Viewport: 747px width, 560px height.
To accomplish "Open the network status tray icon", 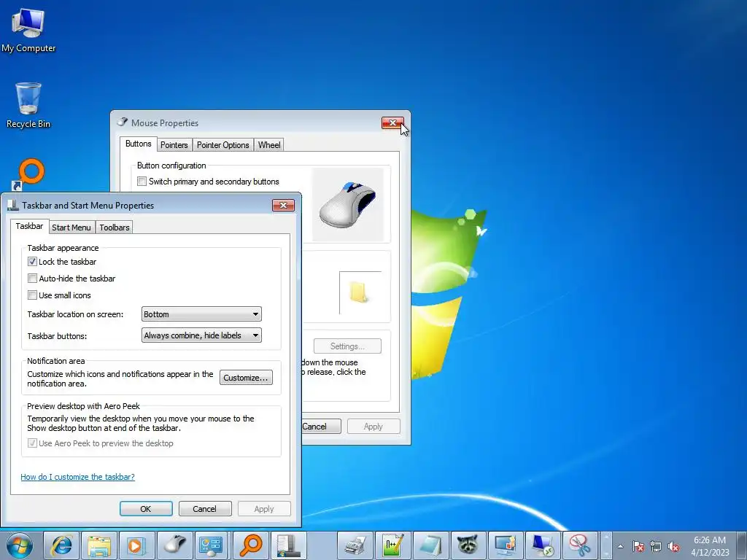I will pos(656,546).
